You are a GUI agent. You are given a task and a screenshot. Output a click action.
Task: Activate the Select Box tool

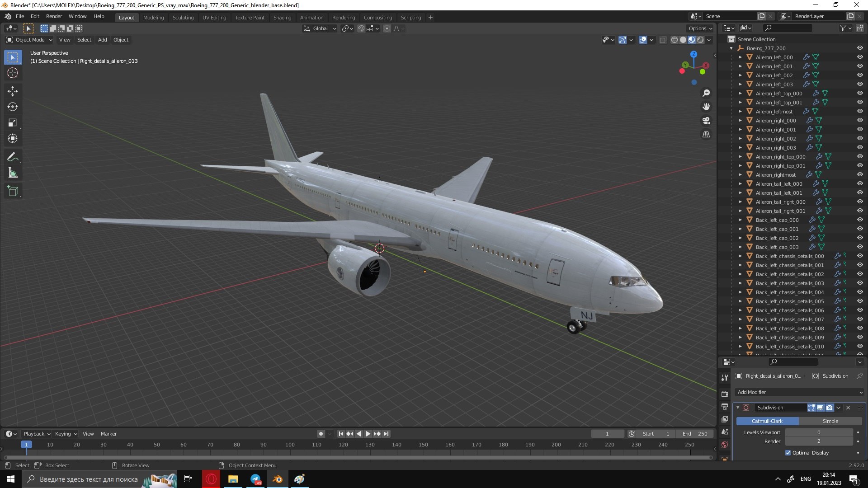point(13,57)
